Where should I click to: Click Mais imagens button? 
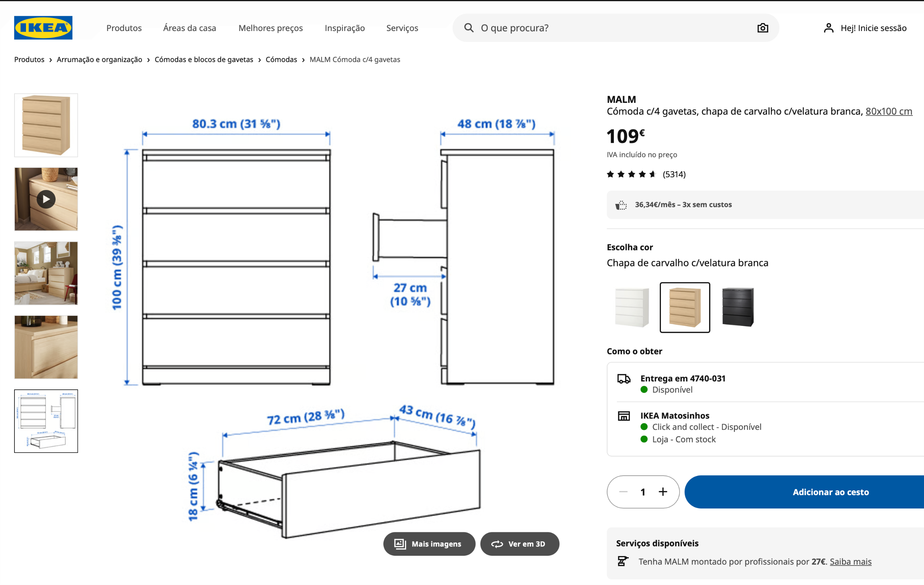tap(429, 543)
